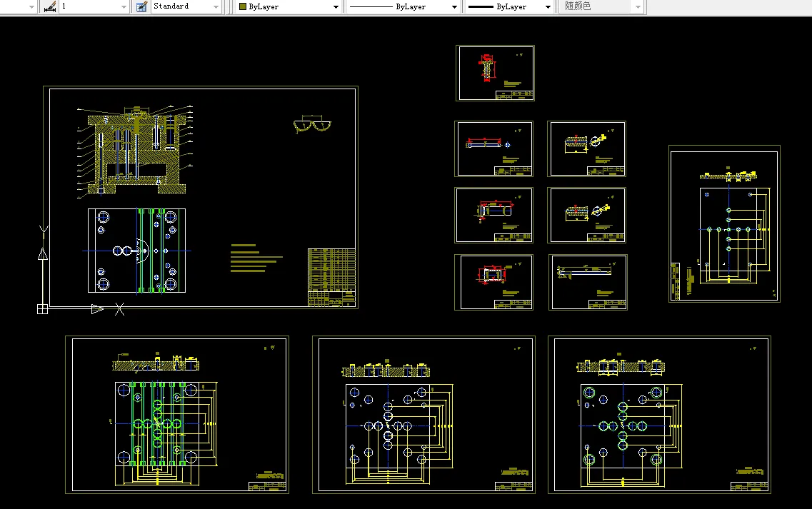Select the small sheet with the long thin rod
The width and height of the screenshot is (812, 509).
[588, 282]
